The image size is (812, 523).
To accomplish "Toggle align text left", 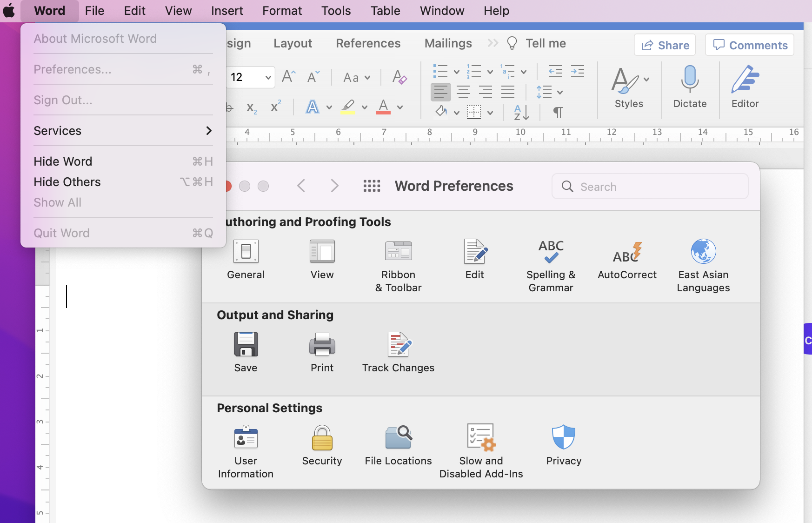I will [x=441, y=92].
